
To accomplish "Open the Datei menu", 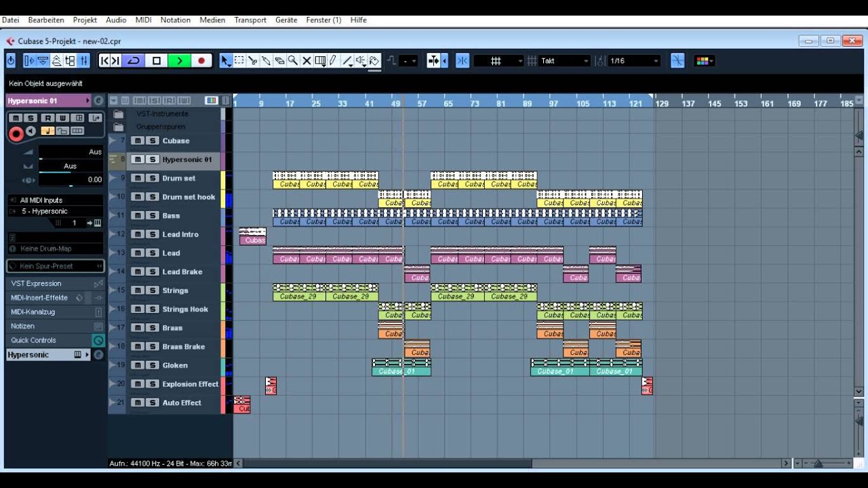I will [11, 20].
